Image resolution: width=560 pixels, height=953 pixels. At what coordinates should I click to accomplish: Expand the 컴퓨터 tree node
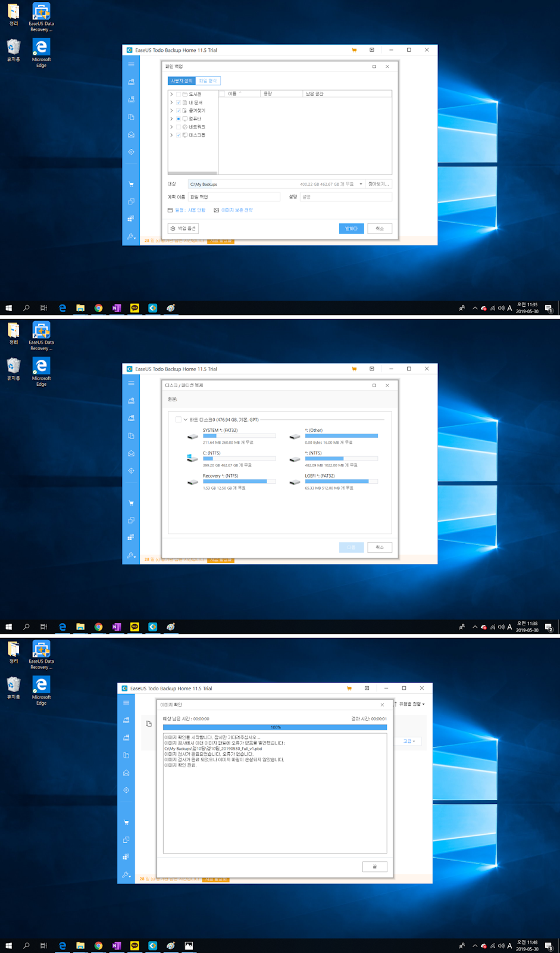coord(171,119)
